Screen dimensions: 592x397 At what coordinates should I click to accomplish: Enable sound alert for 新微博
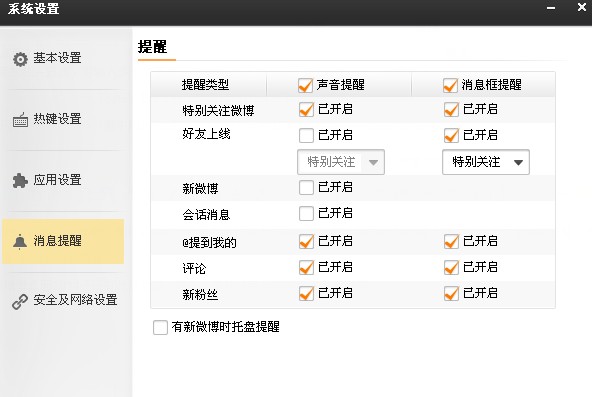(x=306, y=188)
